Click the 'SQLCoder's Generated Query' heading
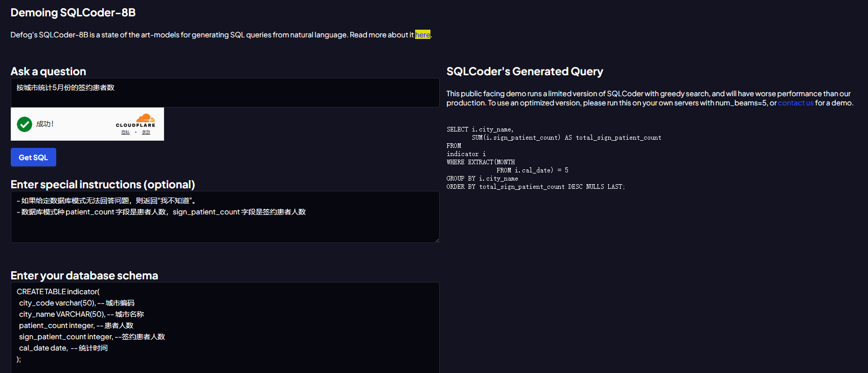 click(524, 72)
